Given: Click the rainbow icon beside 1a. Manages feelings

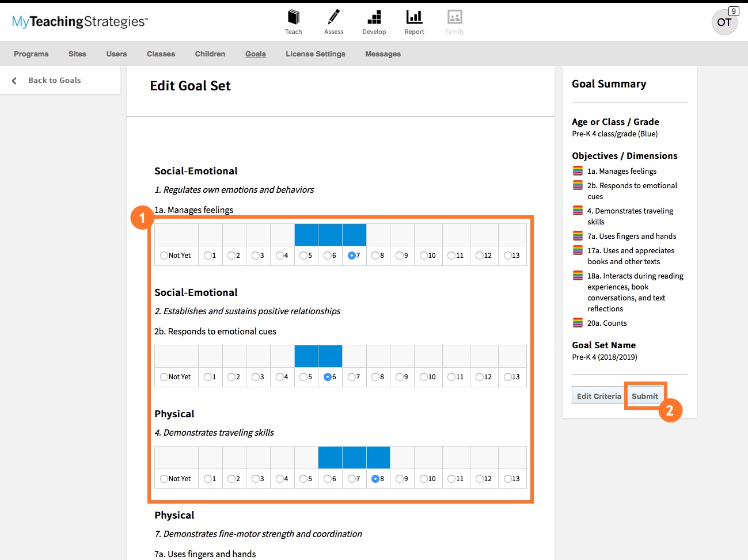Looking at the screenshot, I should click(577, 170).
